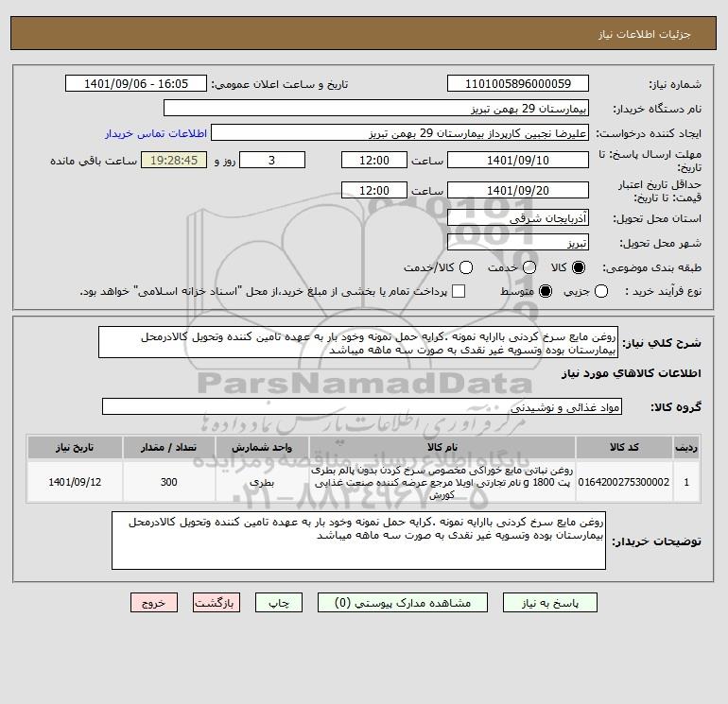The height and width of the screenshot is (704, 728).
Task: Click product code 0164200275300002 cell
Action: (624, 482)
